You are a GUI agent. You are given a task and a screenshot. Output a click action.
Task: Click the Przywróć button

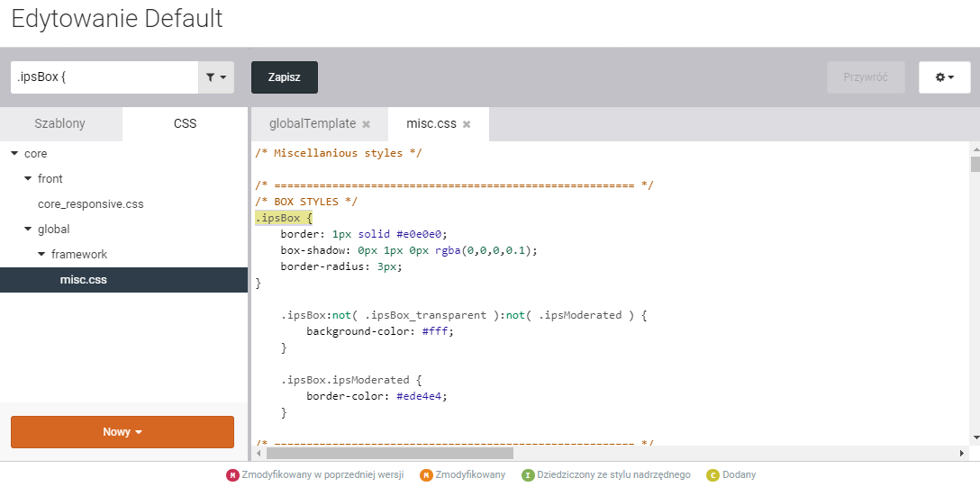[865, 77]
